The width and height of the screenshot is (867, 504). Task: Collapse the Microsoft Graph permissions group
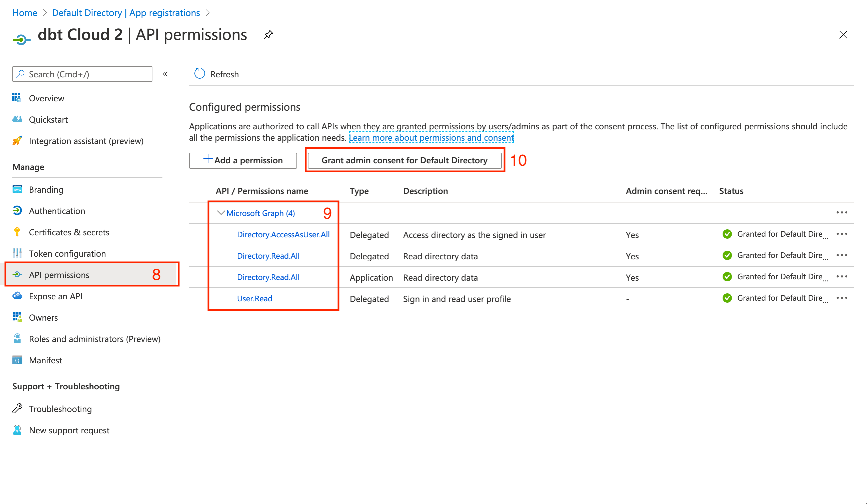(220, 213)
